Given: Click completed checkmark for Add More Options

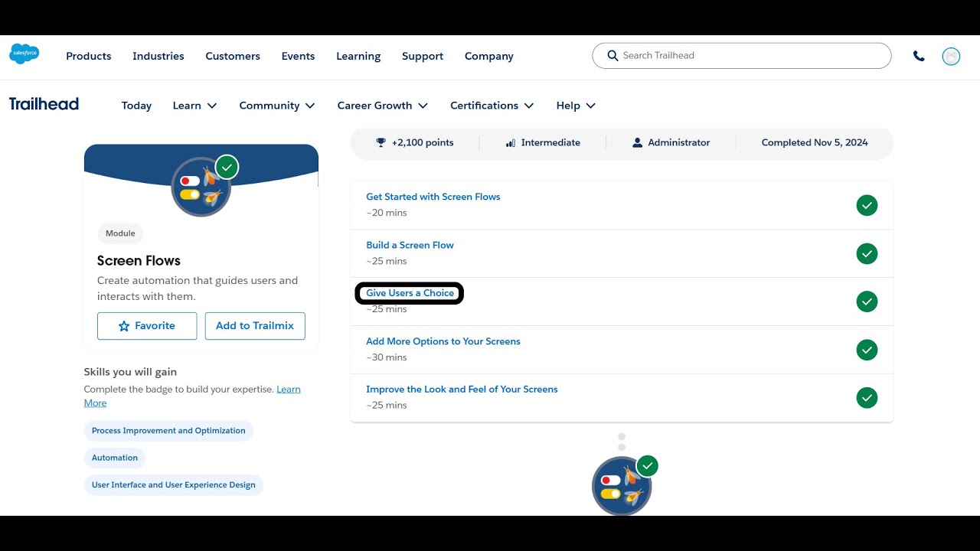Looking at the screenshot, I should (867, 350).
